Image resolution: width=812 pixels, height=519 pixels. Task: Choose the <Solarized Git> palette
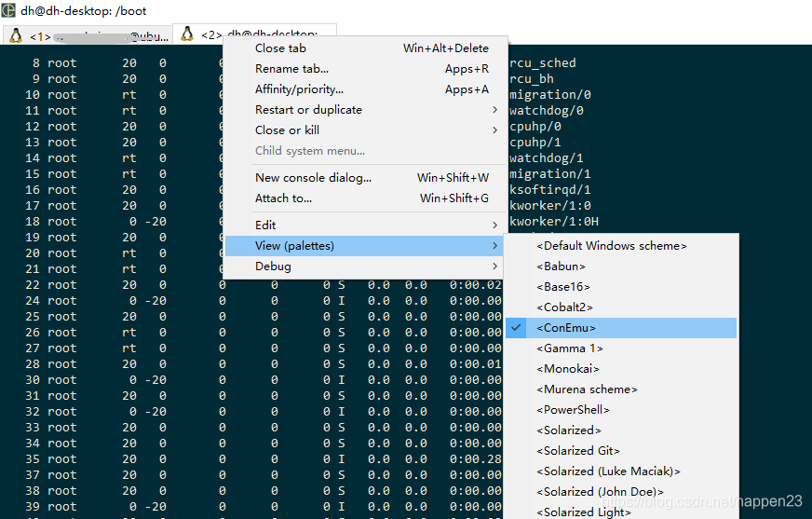621,451
